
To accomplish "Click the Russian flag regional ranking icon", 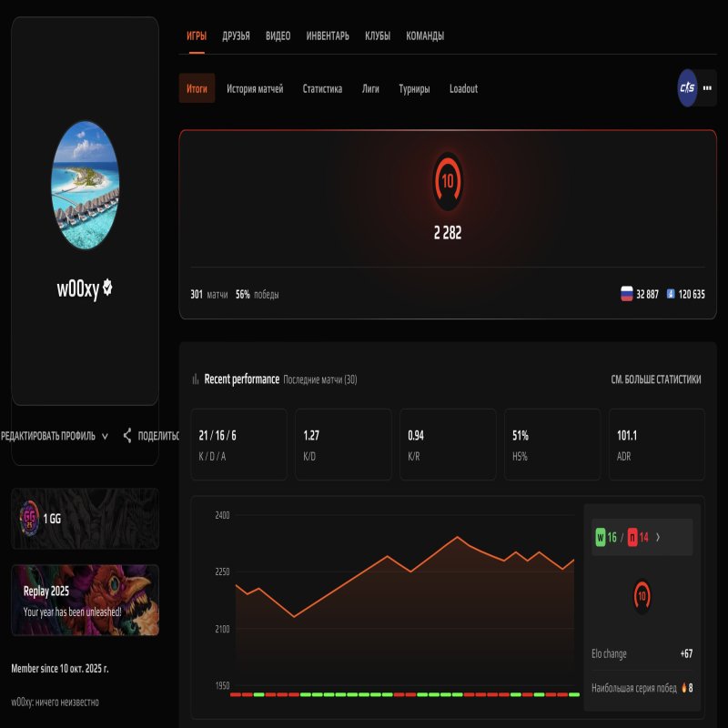I will pos(626,294).
